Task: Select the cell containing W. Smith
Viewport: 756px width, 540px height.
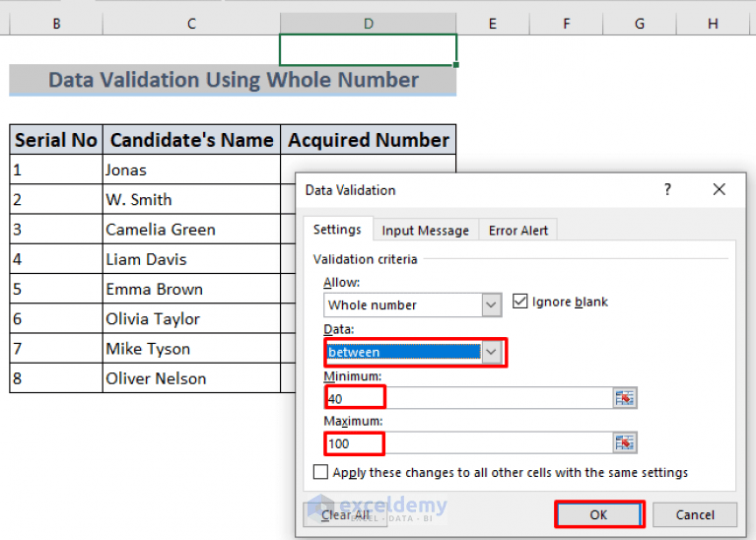Action: (x=191, y=199)
